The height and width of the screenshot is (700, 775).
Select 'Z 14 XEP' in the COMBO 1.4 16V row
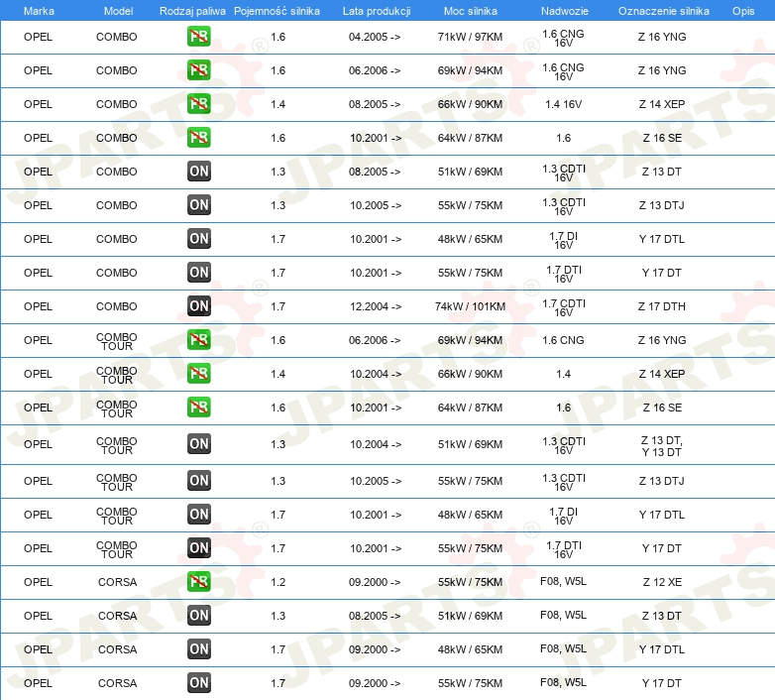(x=662, y=104)
